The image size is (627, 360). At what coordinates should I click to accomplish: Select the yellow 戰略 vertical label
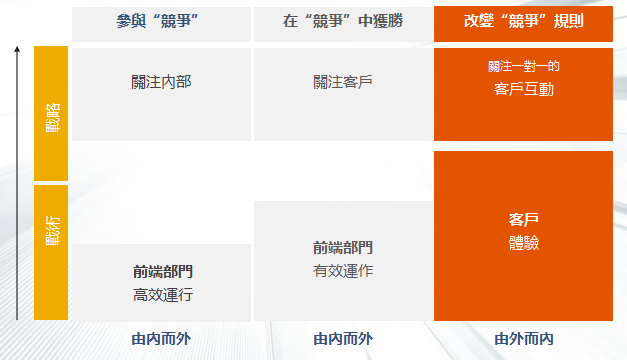click(51, 114)
